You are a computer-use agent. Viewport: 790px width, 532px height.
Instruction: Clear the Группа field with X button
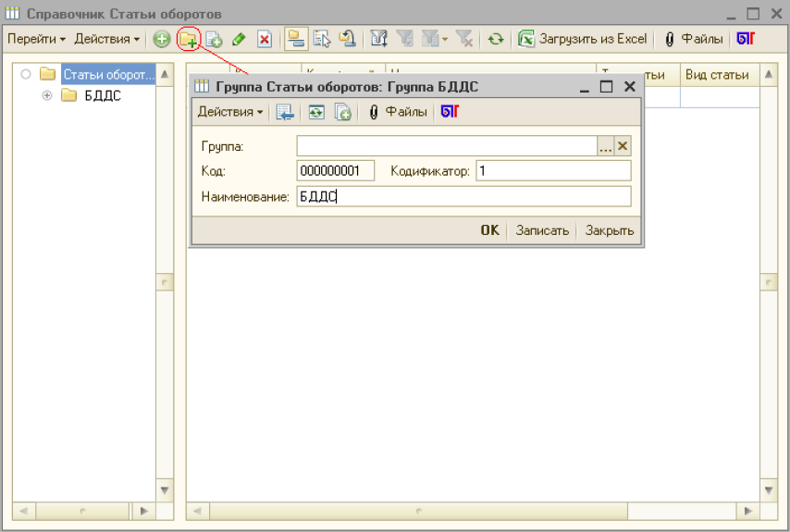(x=623, y=146)
